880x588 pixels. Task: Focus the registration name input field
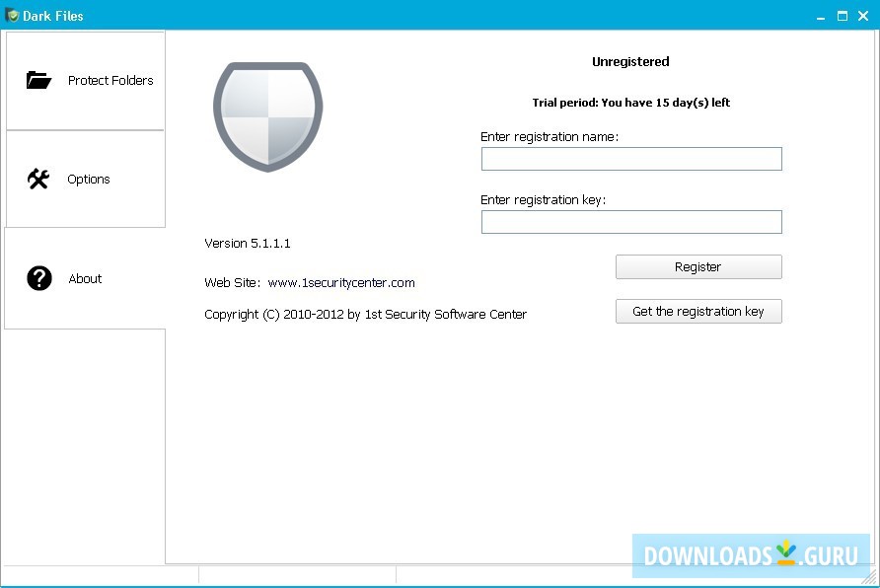[x=631, y=159]
